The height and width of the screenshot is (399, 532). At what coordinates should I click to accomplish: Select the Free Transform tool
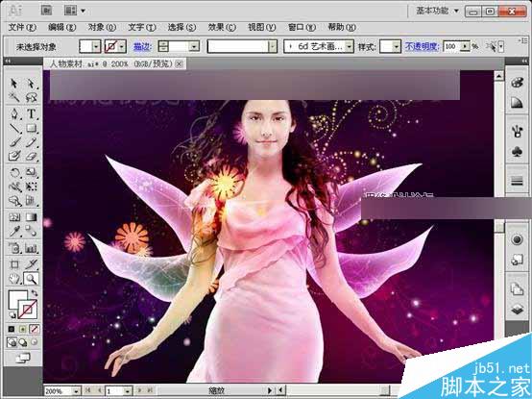(32, 187)
